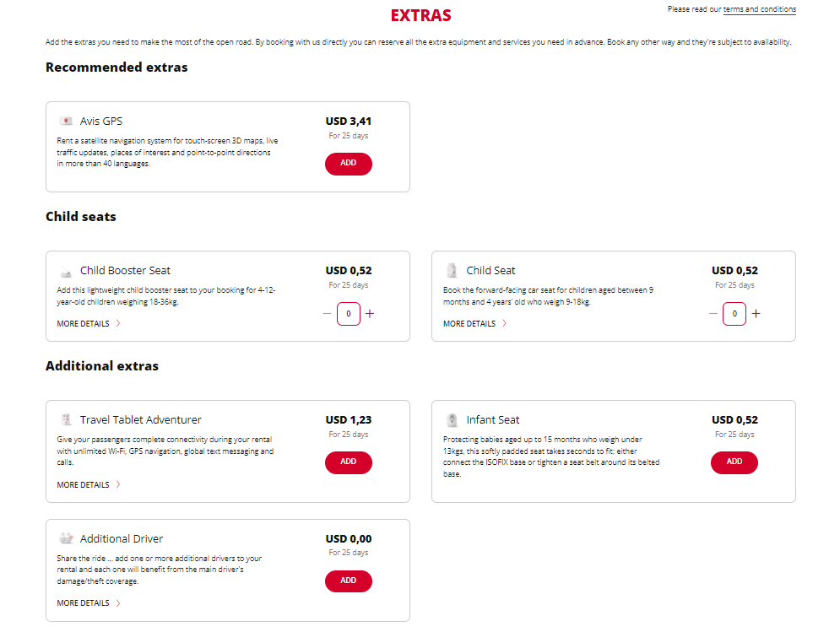Expand More Details for Additional Driver

pyautogui.click(x=89, y=603)
